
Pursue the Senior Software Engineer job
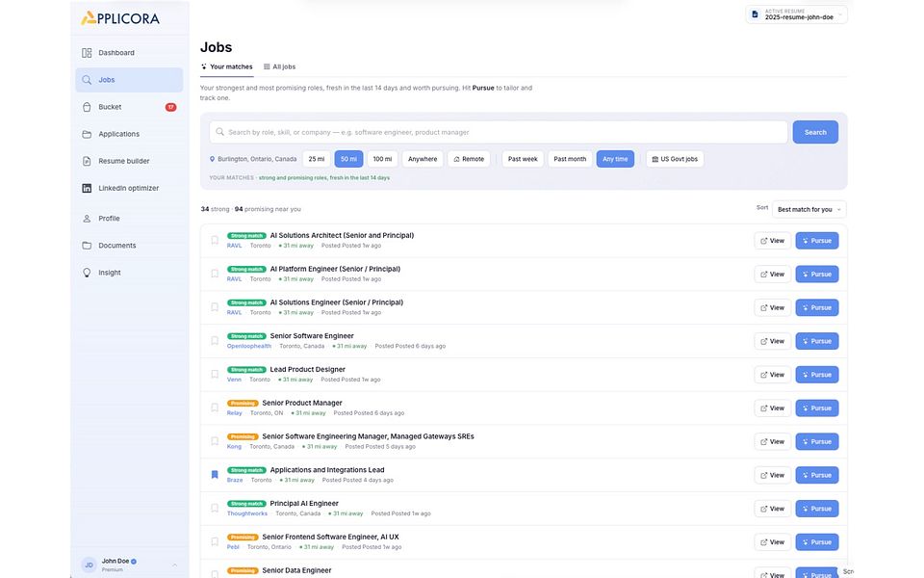[817, 341]
